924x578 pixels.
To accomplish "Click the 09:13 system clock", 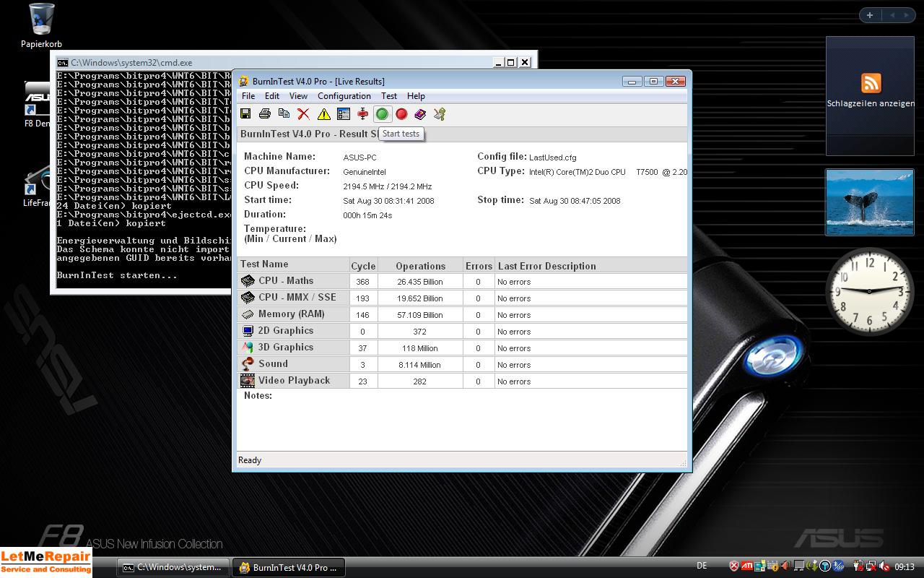I will [x=905, y=566].
